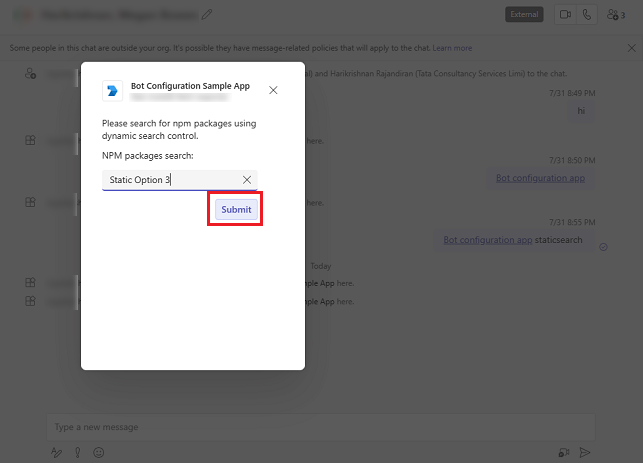
Task: Select the External label badge
Action: pos(524,14)
